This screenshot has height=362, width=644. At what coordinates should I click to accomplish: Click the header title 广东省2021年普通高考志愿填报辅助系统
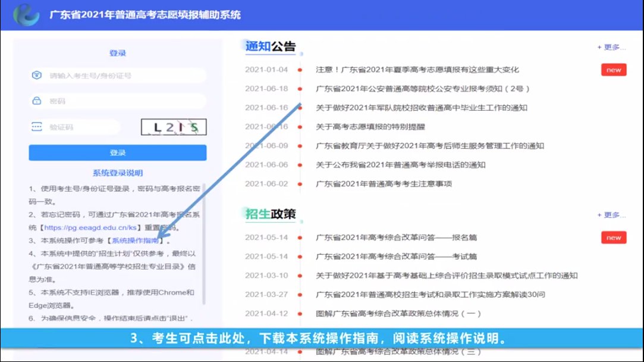tap(145, 15)
